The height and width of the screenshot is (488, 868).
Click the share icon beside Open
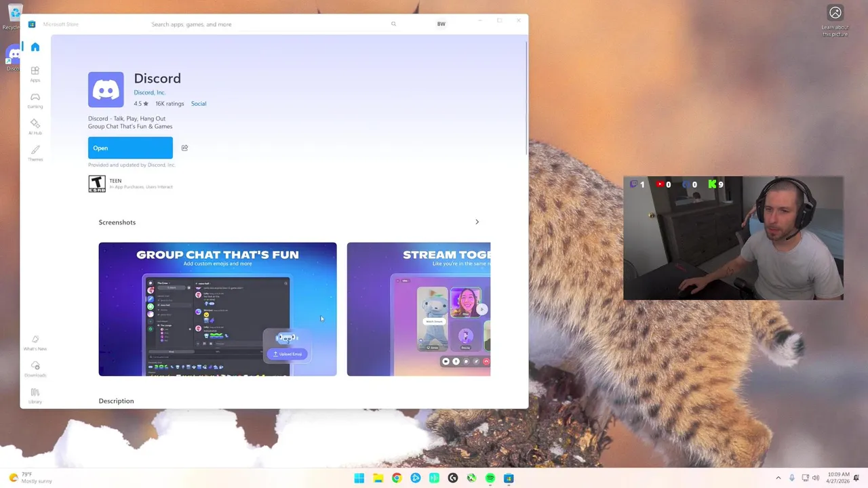(x=184, y=148)
